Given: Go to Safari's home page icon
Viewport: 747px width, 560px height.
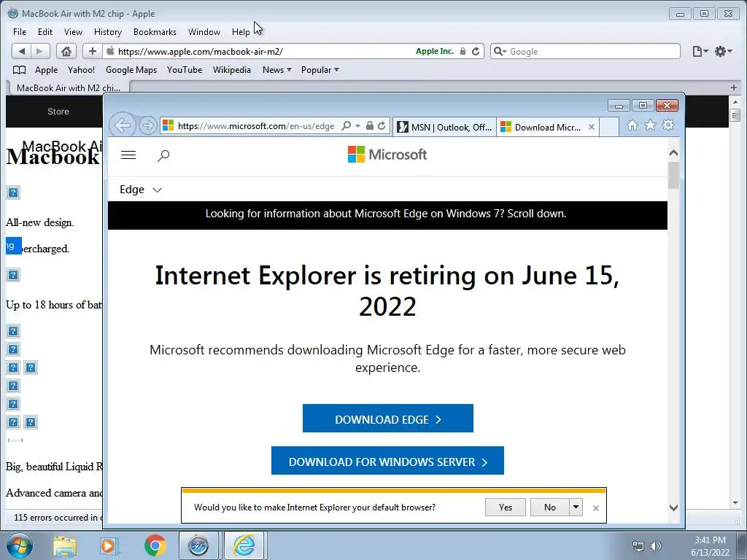Looking at the screenshot, I should [66, 51].
